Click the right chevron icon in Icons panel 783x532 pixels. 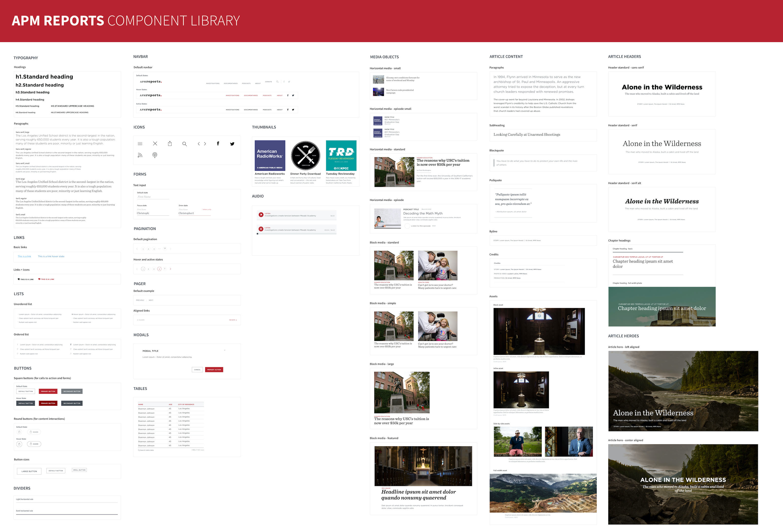click(205, 144)
